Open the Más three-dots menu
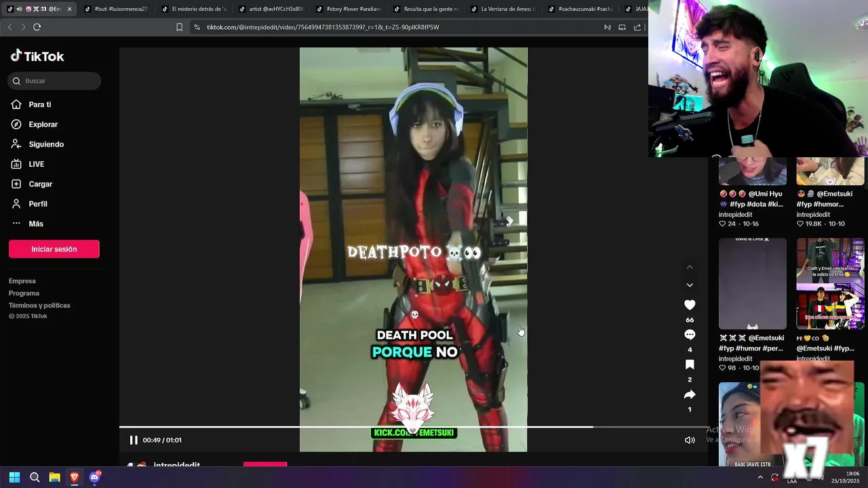 [x=16, y=224]
